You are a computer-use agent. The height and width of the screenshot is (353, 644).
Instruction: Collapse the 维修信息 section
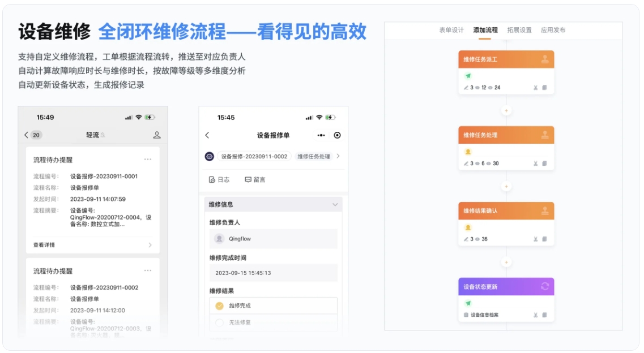[336, 204]
